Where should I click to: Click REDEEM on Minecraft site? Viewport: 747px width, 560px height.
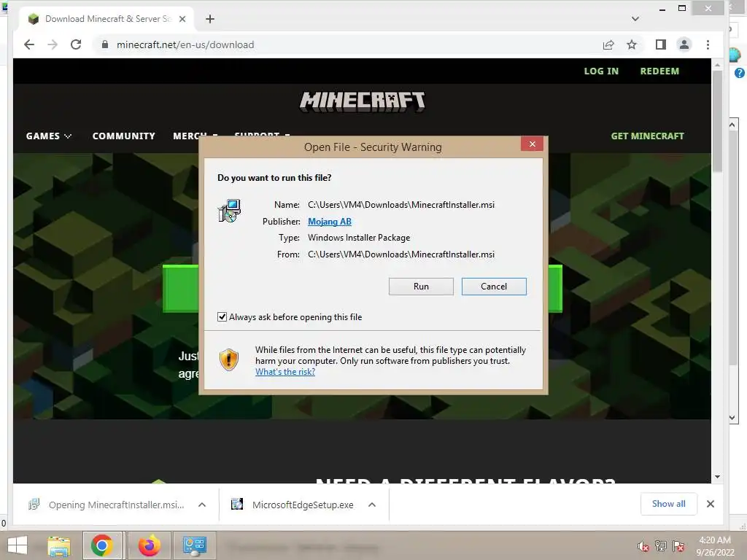pos(659,71)
